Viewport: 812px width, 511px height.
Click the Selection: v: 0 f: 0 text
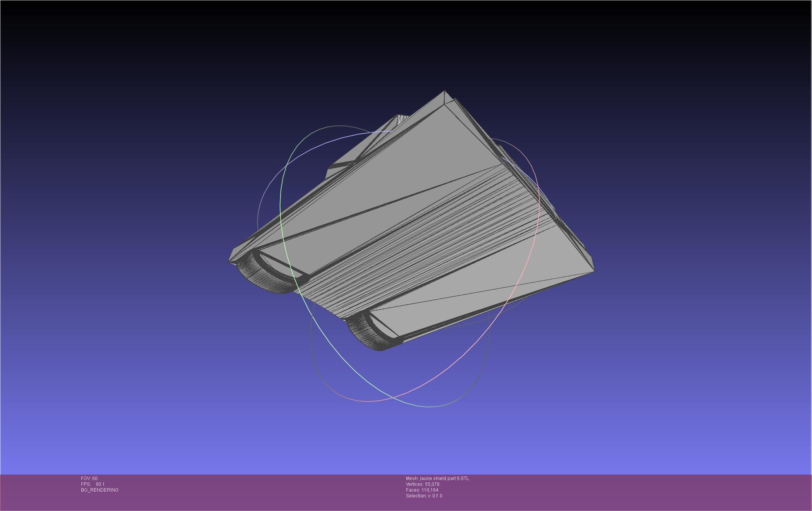424,496
